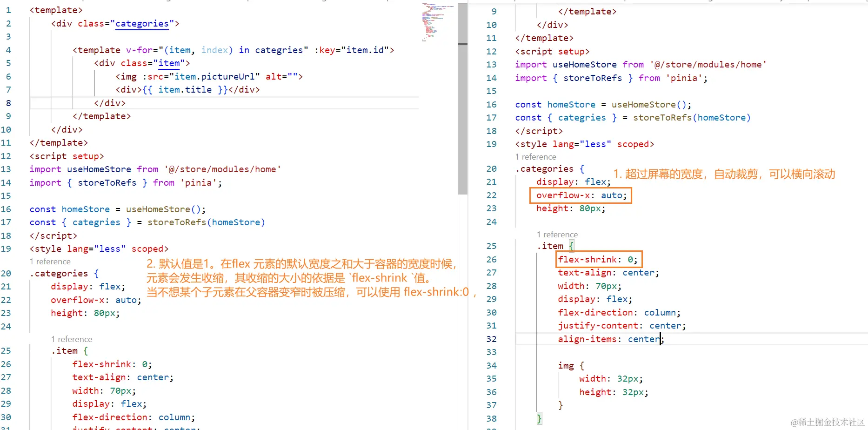This screenshot has width=868, height=430.
Task: Click the '<style lang="less" scoped>' tag in right editor
Action: 585,144
